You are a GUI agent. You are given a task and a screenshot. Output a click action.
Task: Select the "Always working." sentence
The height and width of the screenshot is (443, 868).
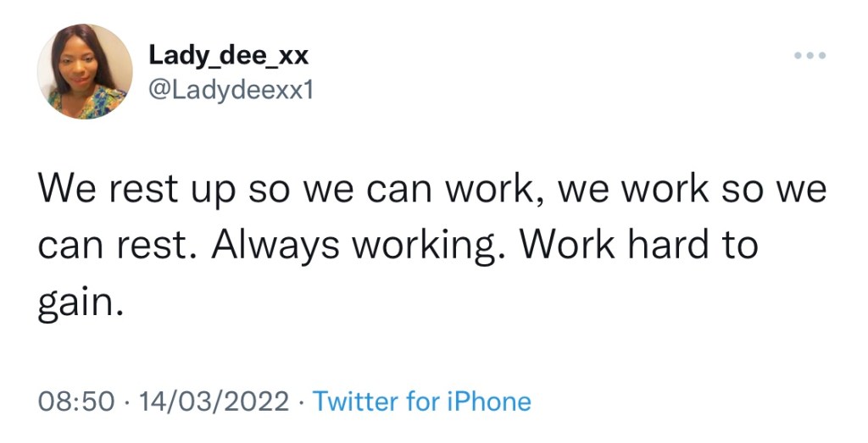[358, 246]
